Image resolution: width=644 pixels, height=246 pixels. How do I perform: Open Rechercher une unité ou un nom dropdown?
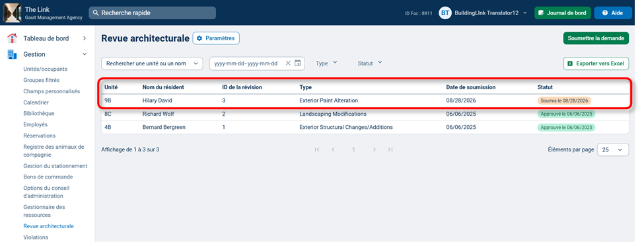[152, 63]
